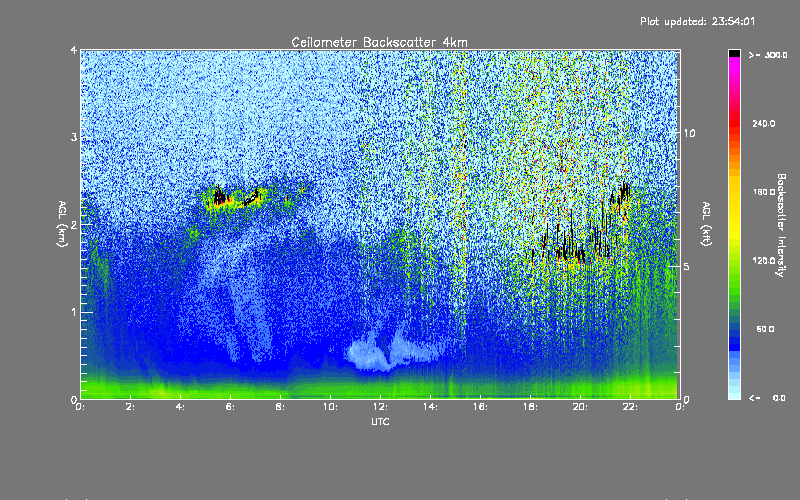This screenshot has height=500, width=800.
Task: Click the '<= 0.0' colorbar value
Action: point(767,397)
